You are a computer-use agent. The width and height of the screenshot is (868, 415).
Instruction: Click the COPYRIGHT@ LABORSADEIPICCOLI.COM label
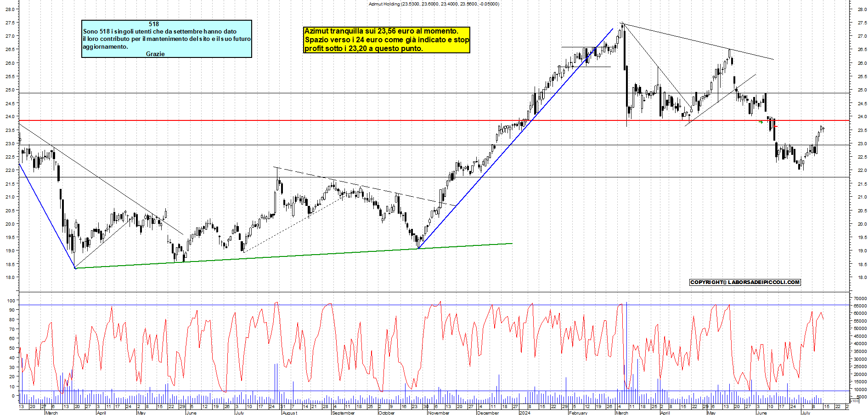[x=745, y=282]
